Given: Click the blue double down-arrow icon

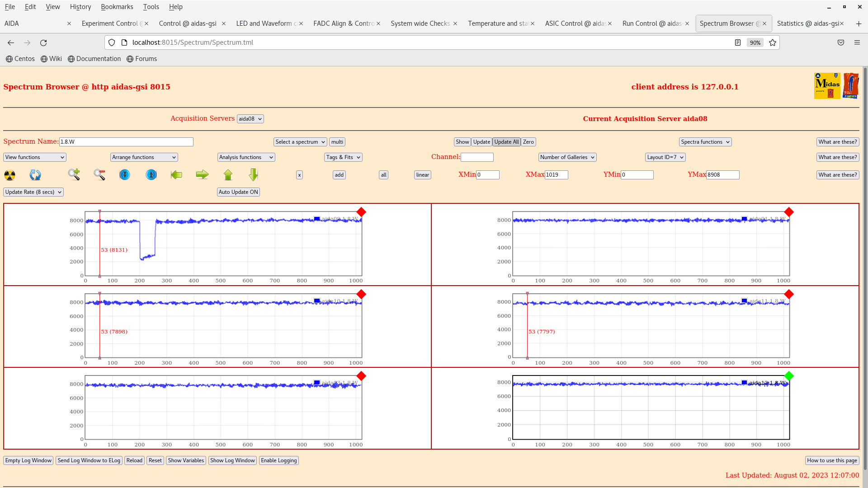Looking at the screenshot, I should click(x=125, y=174).
